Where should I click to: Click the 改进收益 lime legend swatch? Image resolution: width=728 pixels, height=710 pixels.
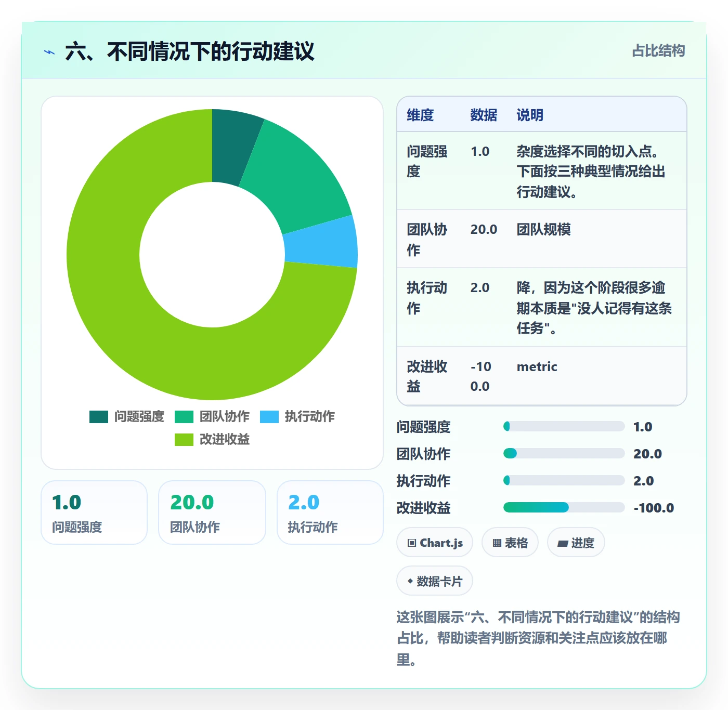point(184,440)
